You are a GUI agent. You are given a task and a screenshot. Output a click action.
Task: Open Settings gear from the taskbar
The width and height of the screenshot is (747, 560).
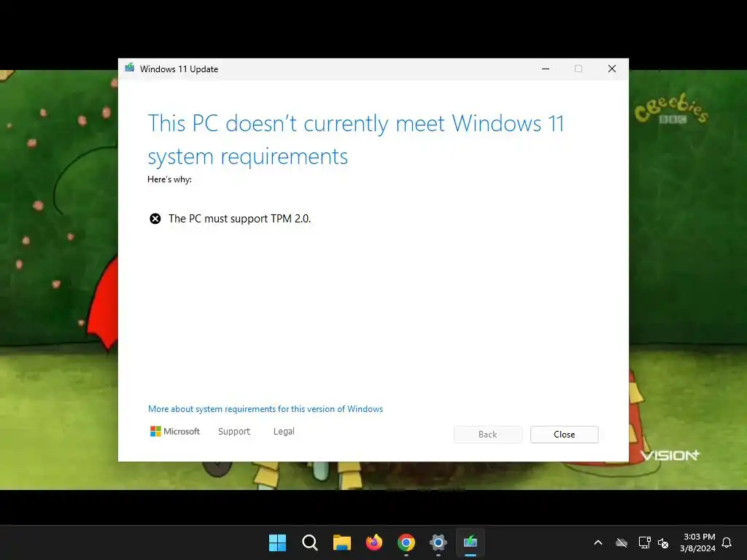click(438, 542)
